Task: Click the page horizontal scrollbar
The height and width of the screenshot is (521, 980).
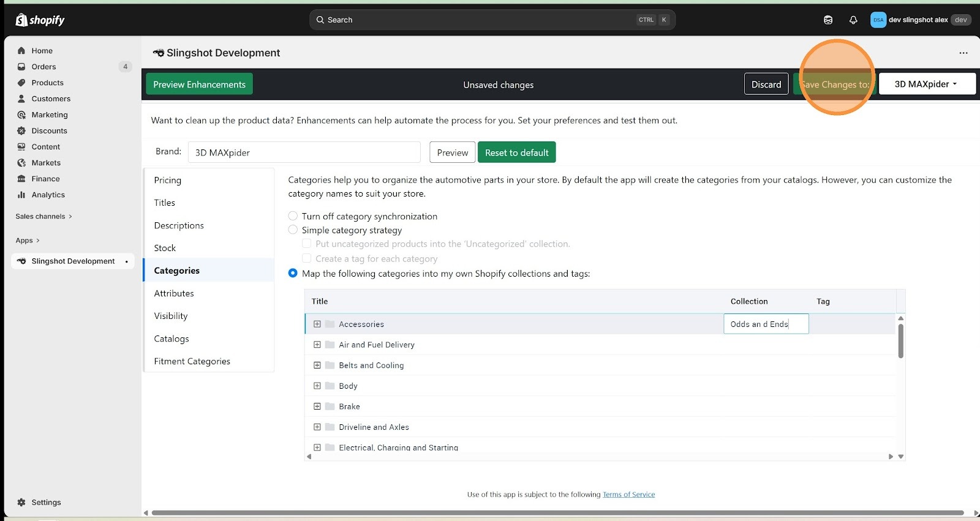Action: coord(557,513)
